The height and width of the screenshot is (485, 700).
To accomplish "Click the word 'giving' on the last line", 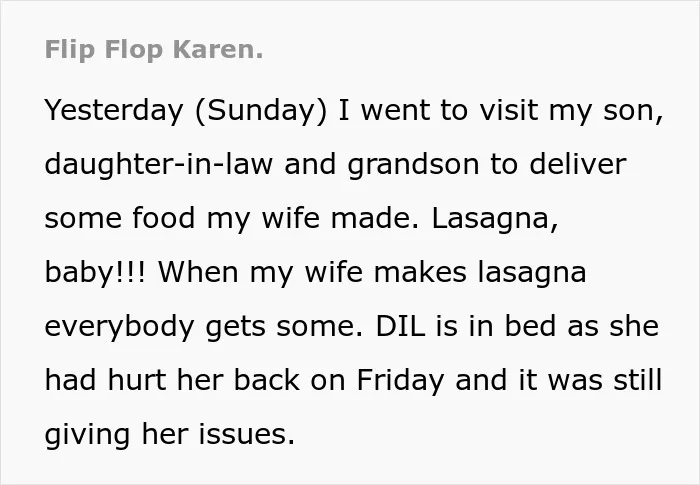I will (88, 435).
